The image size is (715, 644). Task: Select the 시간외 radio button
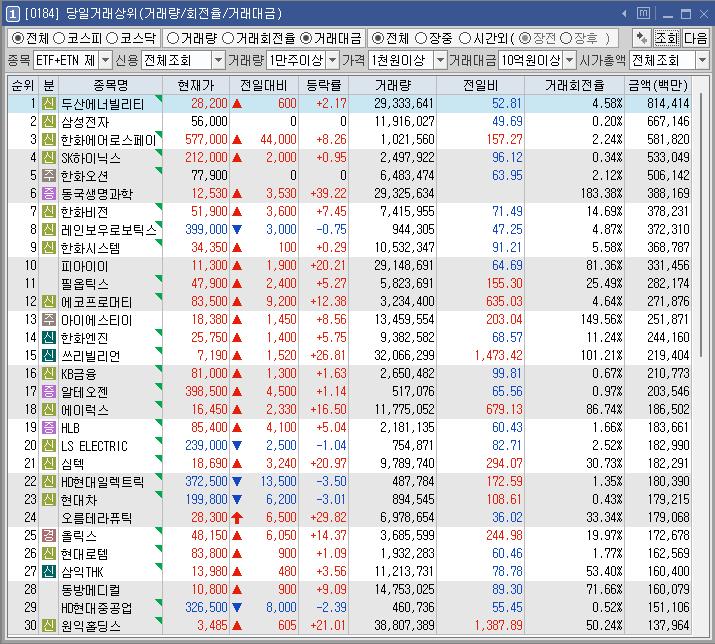click(465, 38)
